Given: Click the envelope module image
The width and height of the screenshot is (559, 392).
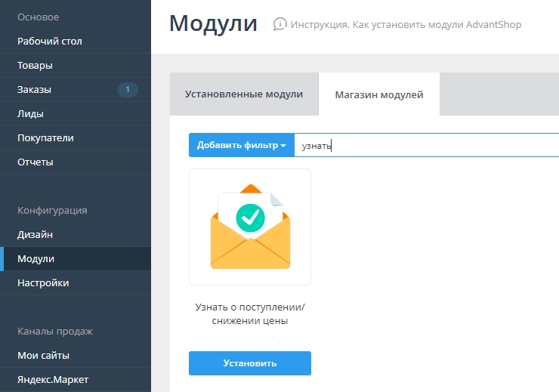Looking at the screenshot, I should [x=250, y=227].
